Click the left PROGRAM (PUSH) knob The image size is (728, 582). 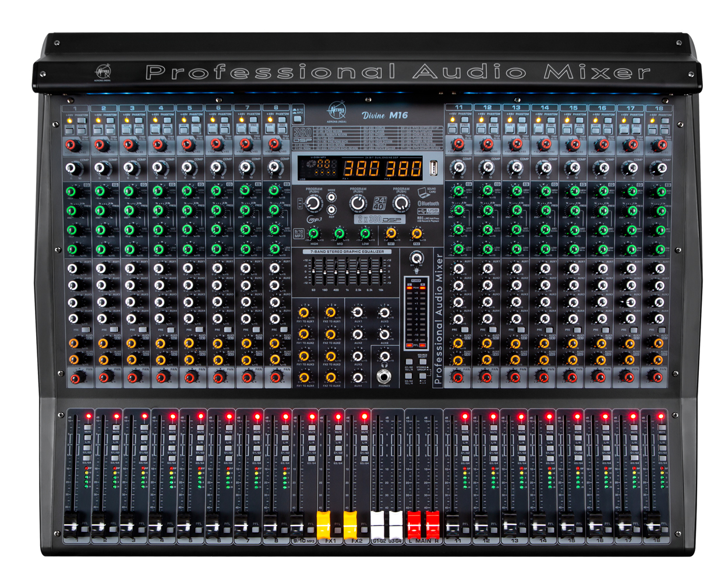pos(314,203)
